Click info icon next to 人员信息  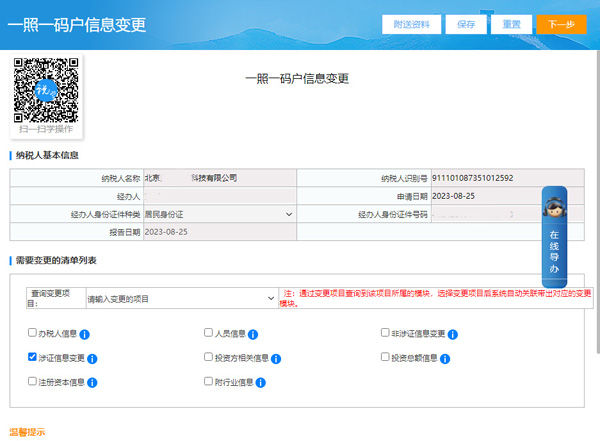(253, 335)
